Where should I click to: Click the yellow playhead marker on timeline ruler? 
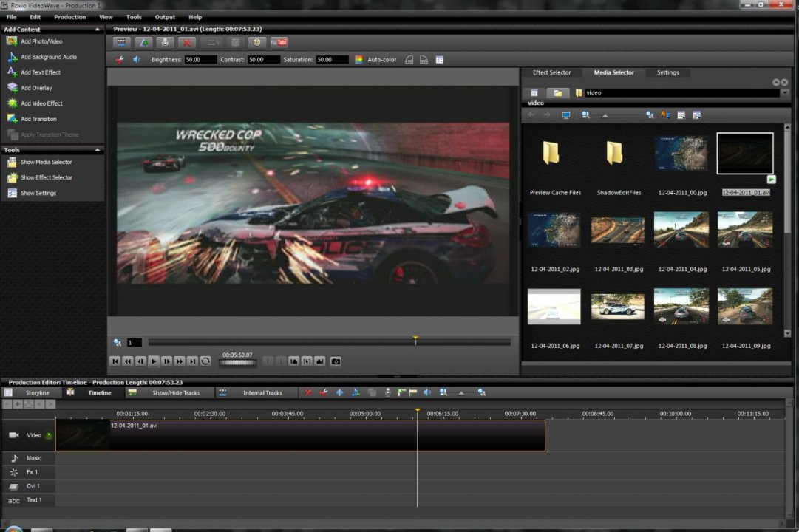coord(418,409)
